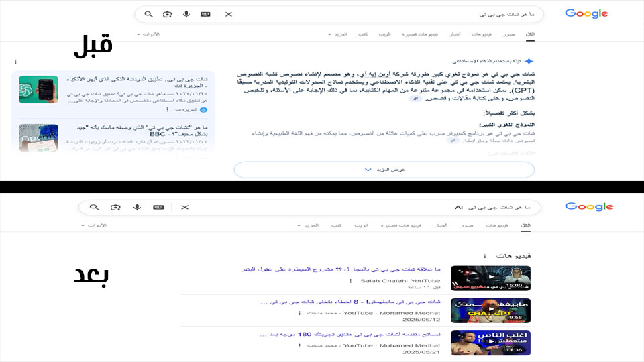The height and width of the screenshot is (362, 644).
Task: Clear the top search query with the X icon
Action: tap(229, 14)
